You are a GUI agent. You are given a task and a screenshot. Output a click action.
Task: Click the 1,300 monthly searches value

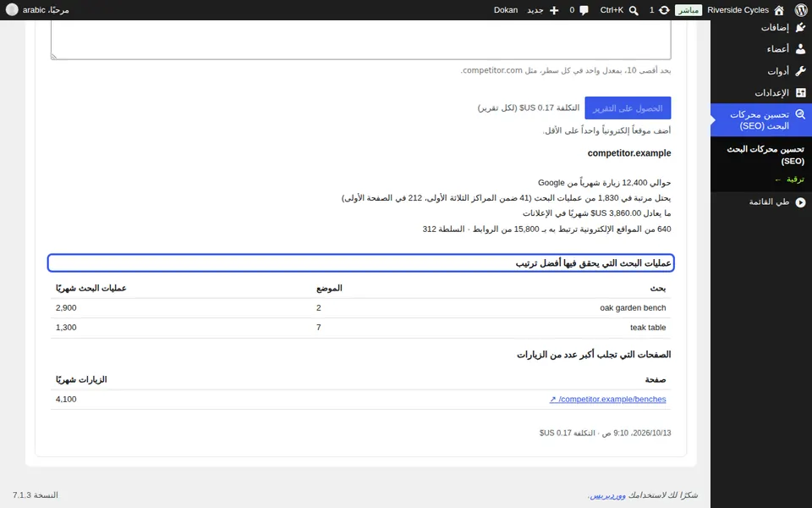tap(66, 328)
